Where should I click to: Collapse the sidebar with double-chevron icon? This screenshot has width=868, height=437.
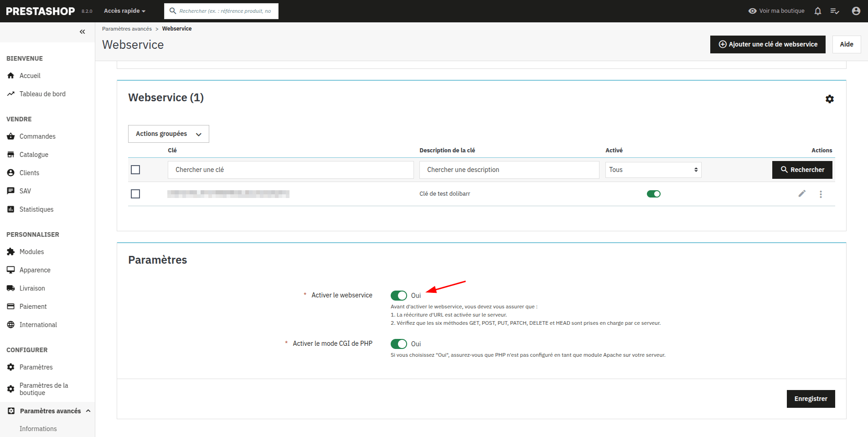pyautogui.click(x=82, y=32)
